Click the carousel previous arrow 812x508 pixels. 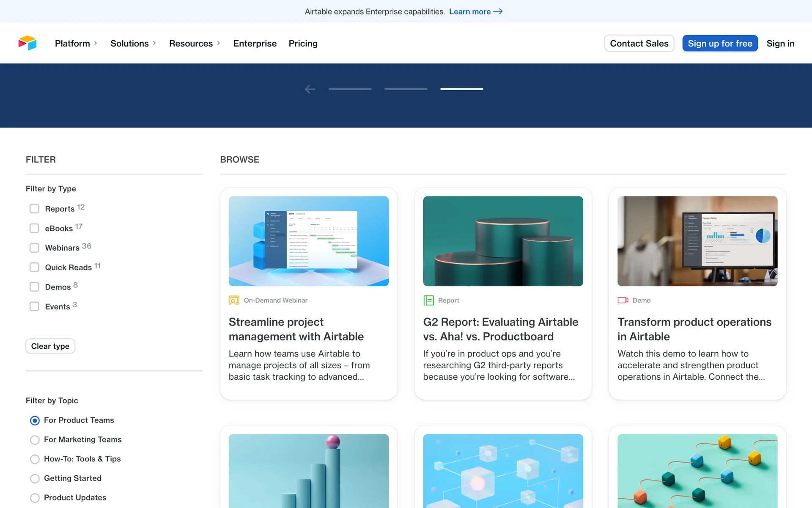pyautogui.click(x=310, y=89)
